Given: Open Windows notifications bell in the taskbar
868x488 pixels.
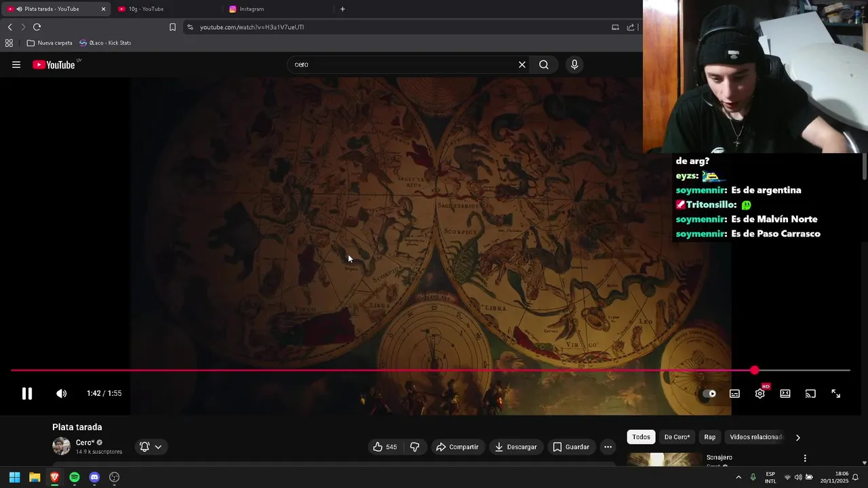Looking at the screenshot, I should (855, 477).
